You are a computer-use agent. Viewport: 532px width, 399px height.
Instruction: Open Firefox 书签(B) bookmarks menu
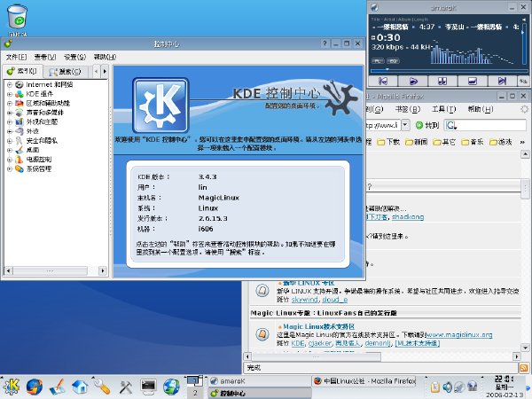pyautogui.click(x=408, y=109)
